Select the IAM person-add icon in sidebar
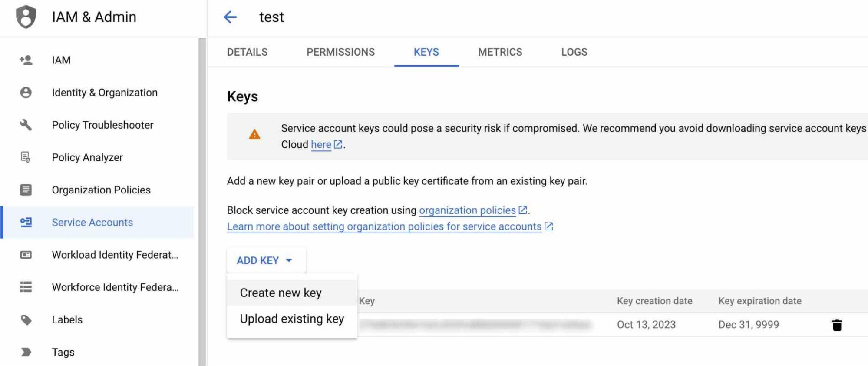 point(26,60)
